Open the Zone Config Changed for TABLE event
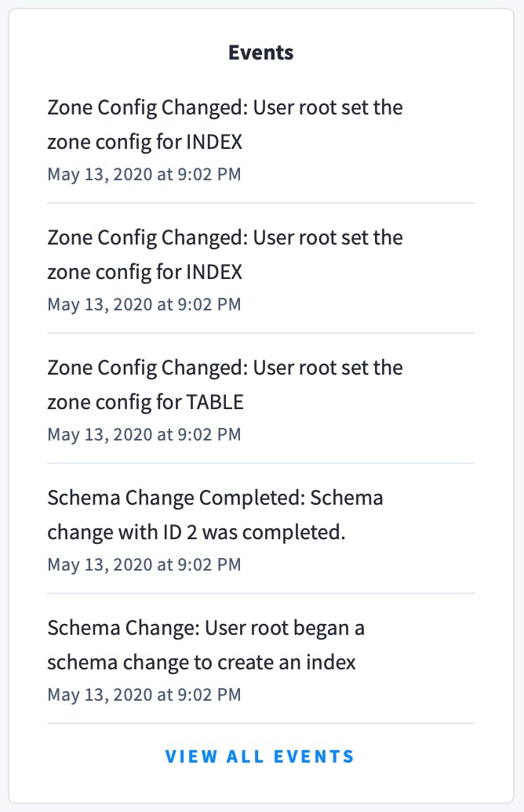Viewport: 524px width, 812px height. (x=225, y=384)
